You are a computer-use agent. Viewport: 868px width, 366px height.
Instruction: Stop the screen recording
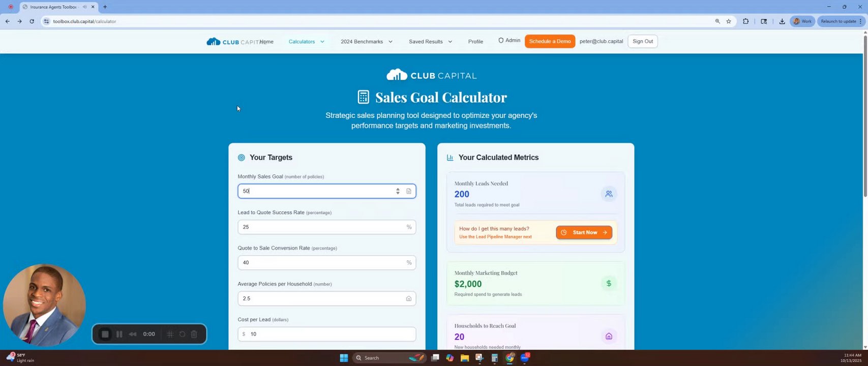pyautogui.click(x=105, y=334)
